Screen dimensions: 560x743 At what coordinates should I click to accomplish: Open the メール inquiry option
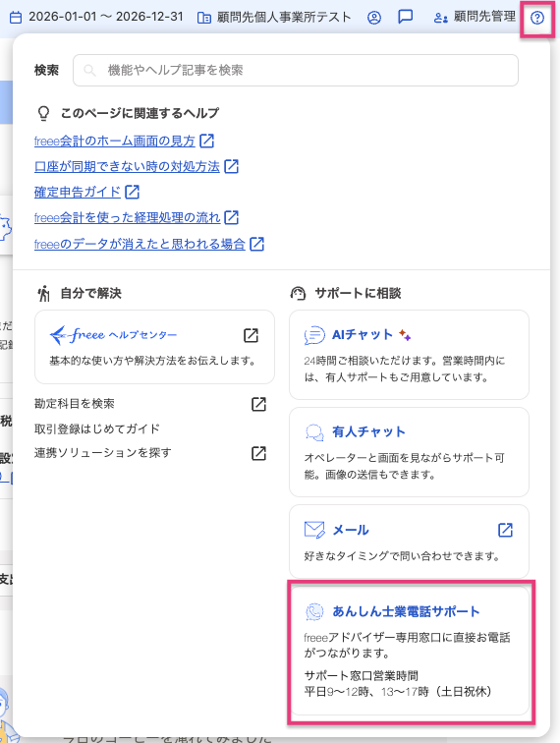[409, 542]
